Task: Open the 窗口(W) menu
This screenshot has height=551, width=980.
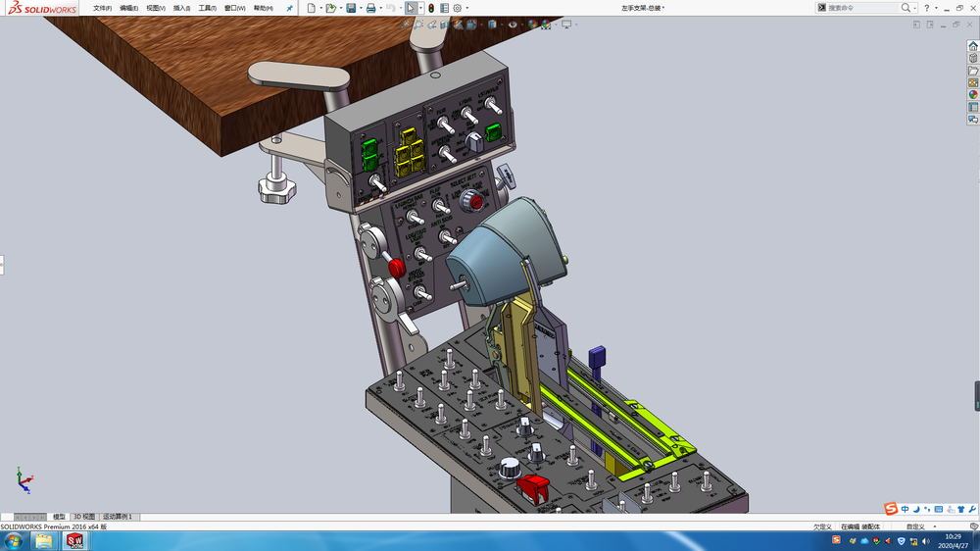Action: click(234, 8)
